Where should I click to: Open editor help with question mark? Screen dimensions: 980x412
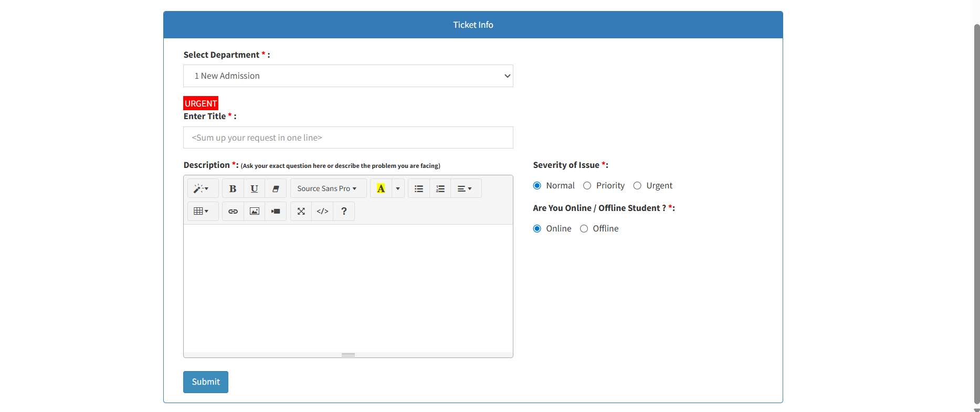pos(344,211)
